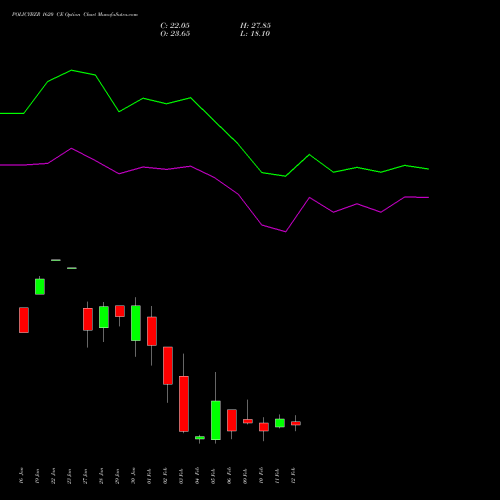Select the flat dash candle for 23 Jan
The height and width of the screenshot is (500, 500).
click(72, 268)
